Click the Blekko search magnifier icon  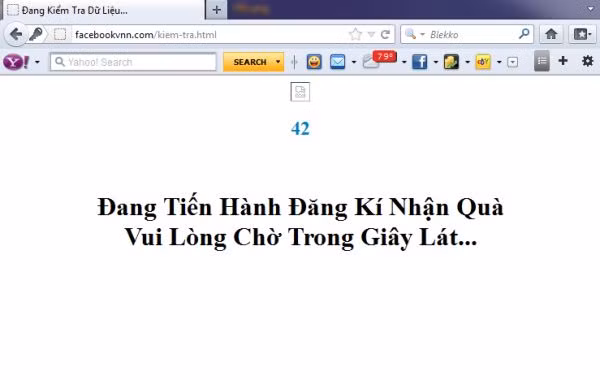(524, 34)
